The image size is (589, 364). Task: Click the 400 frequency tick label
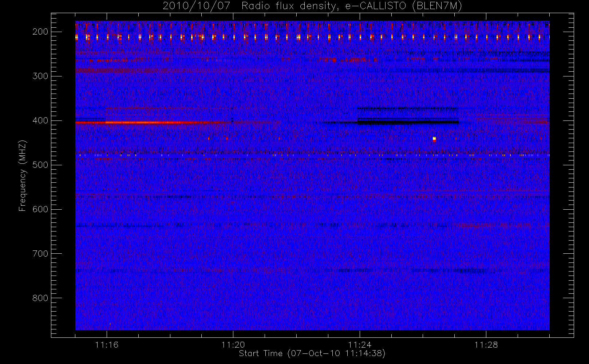click(x=40, y=120)
